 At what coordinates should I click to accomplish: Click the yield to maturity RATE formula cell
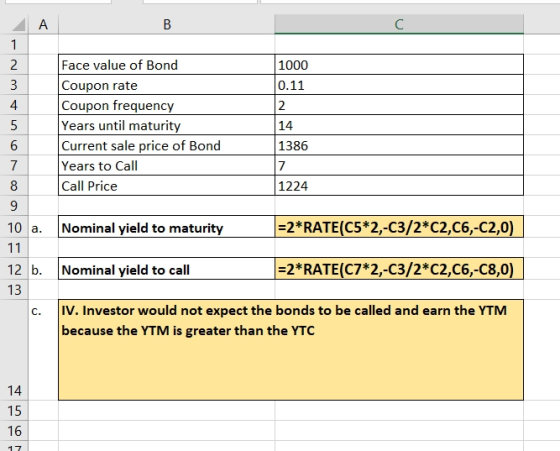(399, 227)
